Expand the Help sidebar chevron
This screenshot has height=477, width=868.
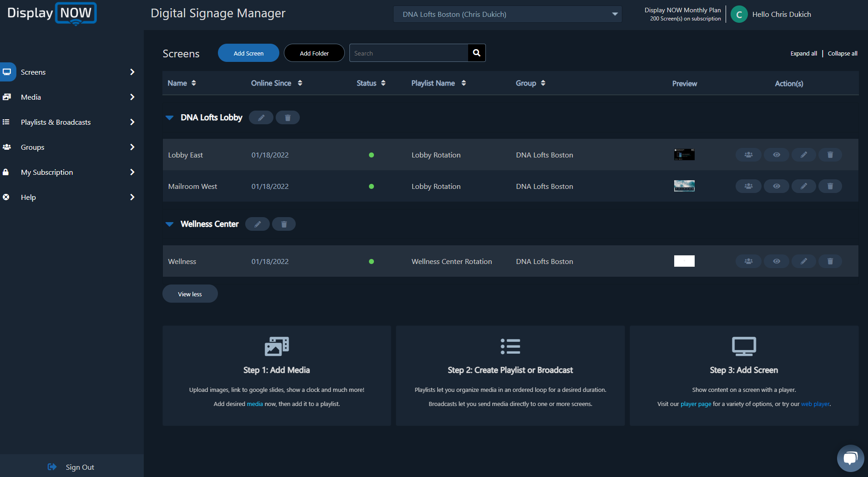point(132,197)
